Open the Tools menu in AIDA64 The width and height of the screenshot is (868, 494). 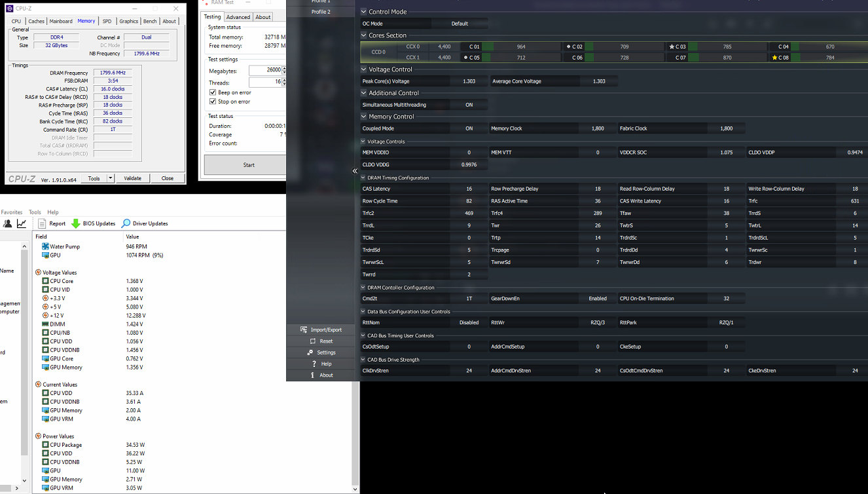click(35, 212)
